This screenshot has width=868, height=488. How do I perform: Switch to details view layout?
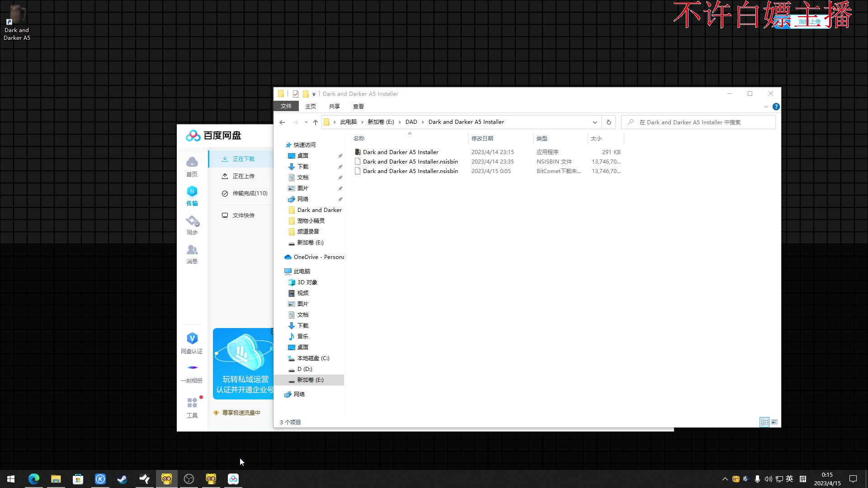(x=764, y=422)
